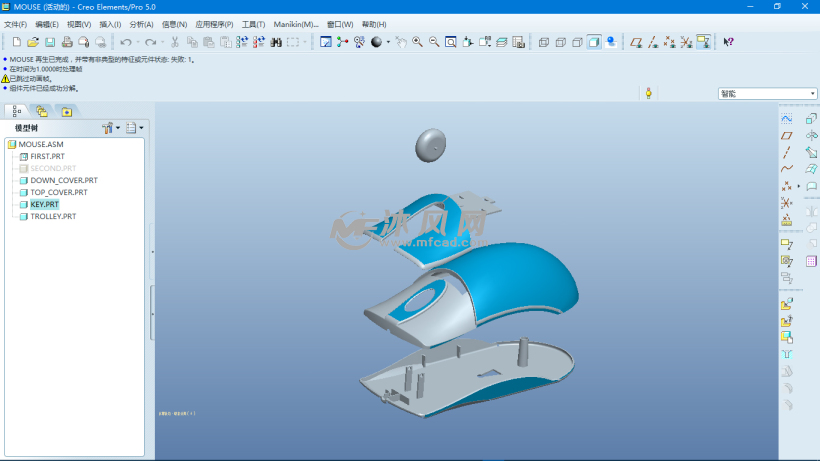The height and width of the screenshot is (461, 820).
Task: Open the model tree Settings dropdown
Action: point(111,128)
